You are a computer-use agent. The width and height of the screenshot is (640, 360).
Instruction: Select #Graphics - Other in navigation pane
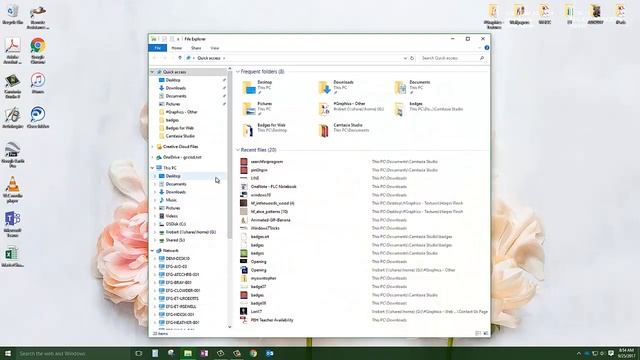coord(181,112)
